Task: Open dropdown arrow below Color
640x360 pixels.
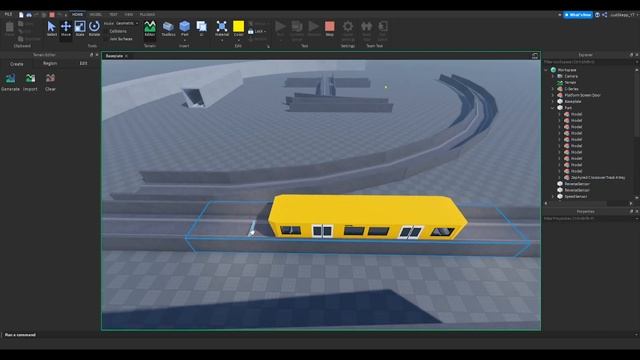Action: pyautogui.click(x=238, y=40)
